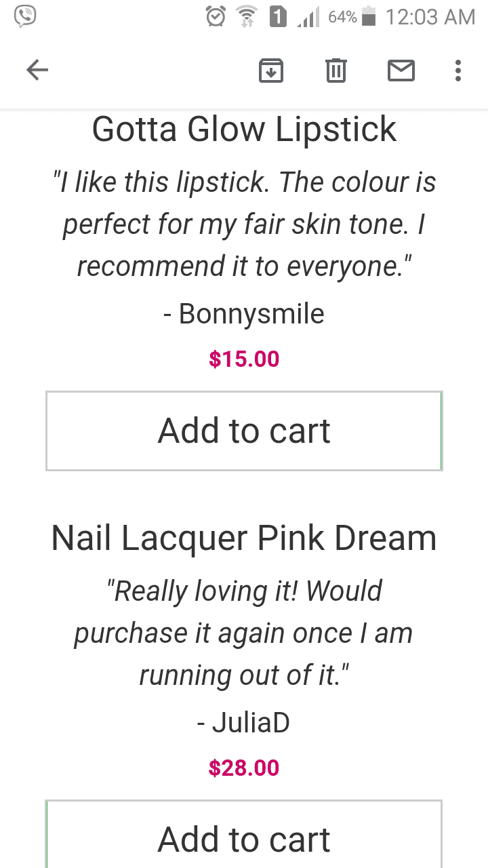
Task: Tap the battery indicator icon
Action: pos(369,17)
